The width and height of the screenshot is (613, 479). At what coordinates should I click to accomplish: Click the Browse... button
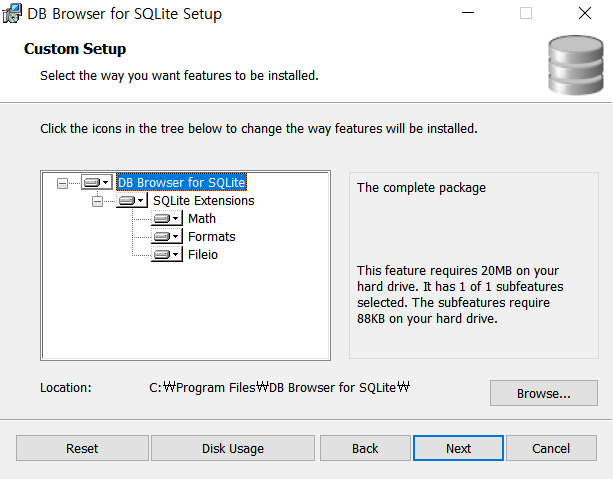coord(544,393)
